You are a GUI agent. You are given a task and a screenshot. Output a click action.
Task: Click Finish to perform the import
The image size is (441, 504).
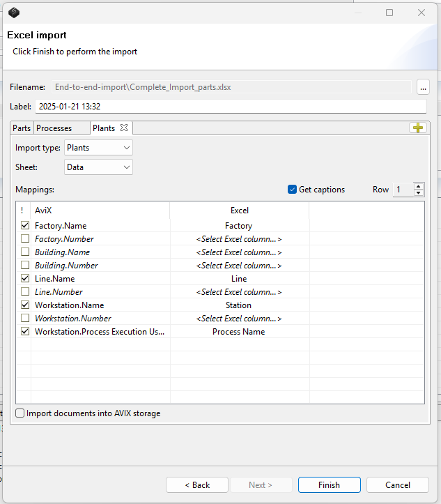(x=329, y=485)
